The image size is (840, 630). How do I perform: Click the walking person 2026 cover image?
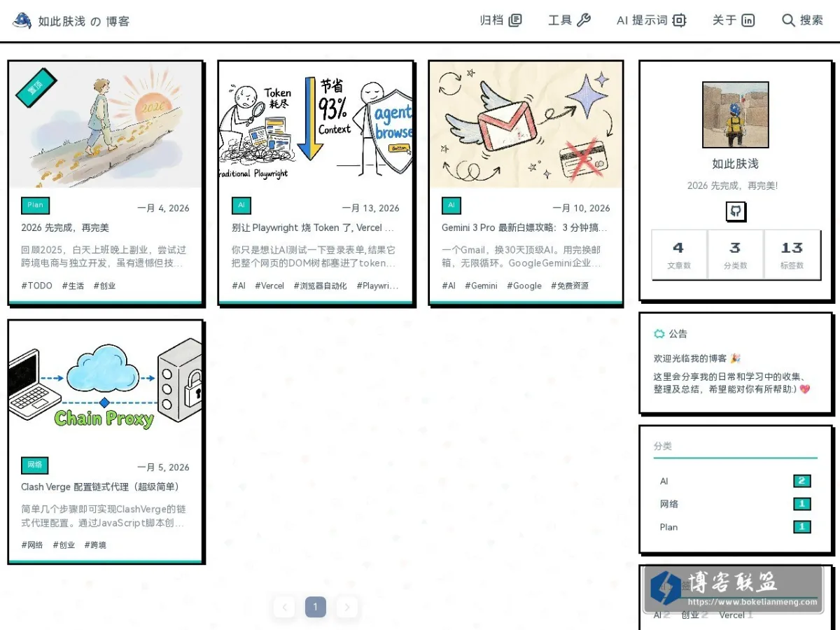click(x=105, y=125)
